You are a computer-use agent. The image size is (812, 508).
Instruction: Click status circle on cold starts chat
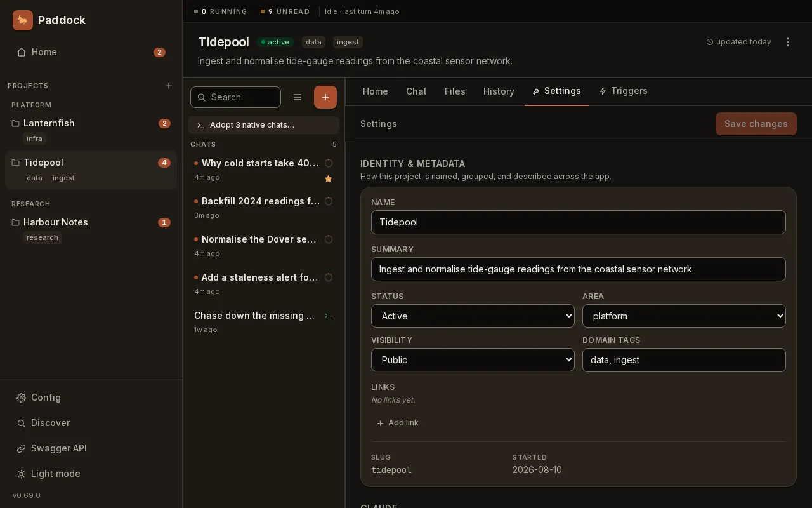(329, 163)
